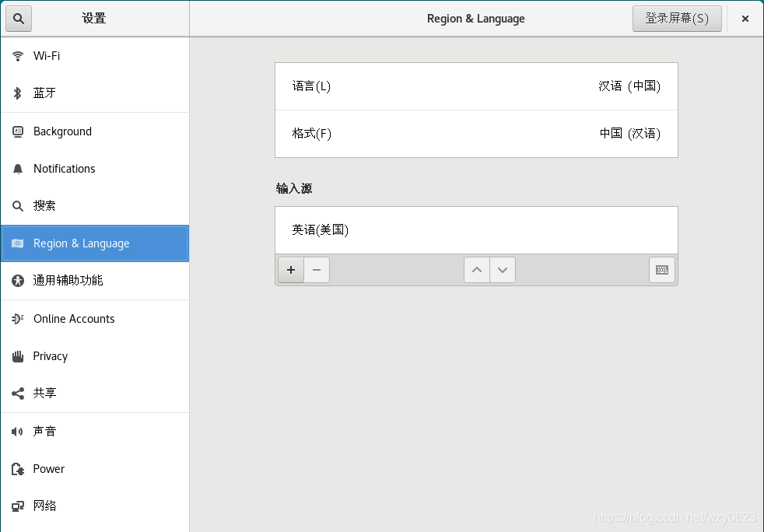Image resolution: width=764 pixels, height=532 pixels.
Task: Click the Notifications bell icon
Action: (18, 169)
